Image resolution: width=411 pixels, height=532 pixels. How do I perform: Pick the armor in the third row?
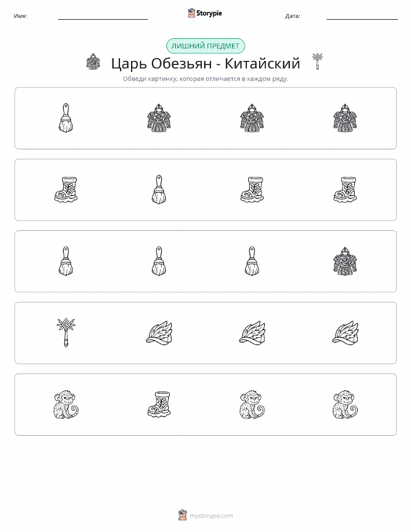point(345,261)
